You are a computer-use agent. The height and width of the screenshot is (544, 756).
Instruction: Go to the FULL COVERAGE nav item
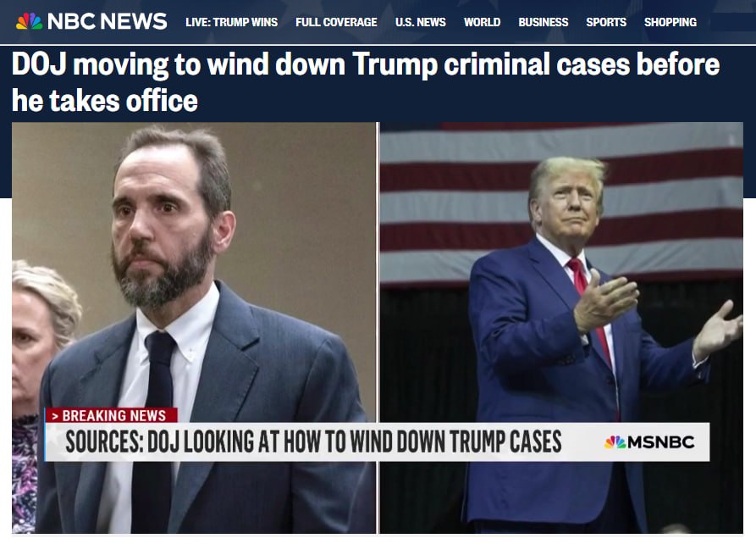(x=336, y=22)
